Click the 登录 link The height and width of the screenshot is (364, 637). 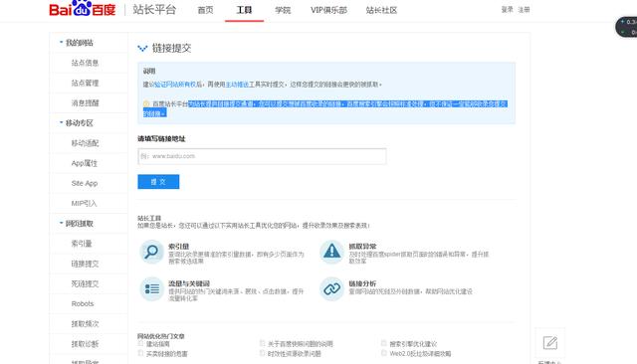tap(507, 9)
